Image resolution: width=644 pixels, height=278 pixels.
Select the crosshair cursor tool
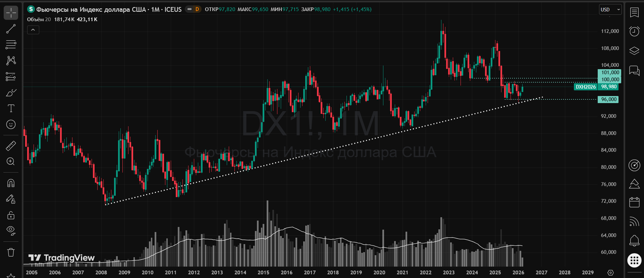pos(11,13)
